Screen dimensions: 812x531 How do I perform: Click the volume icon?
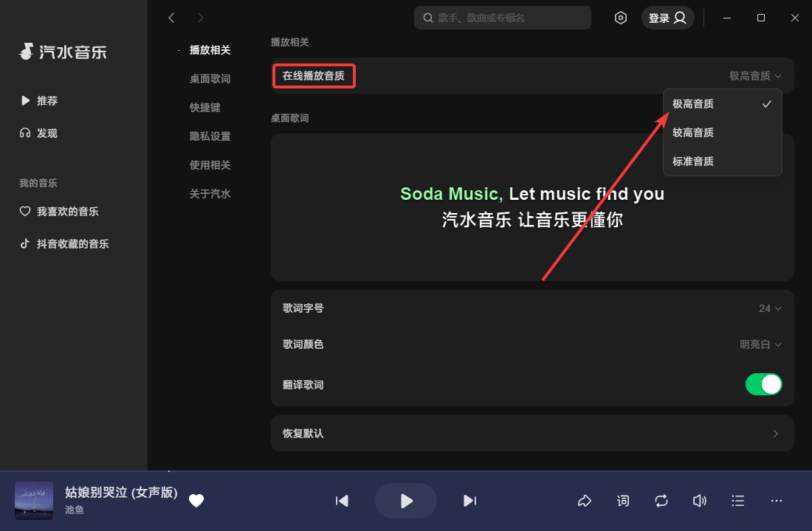[699, 501]
